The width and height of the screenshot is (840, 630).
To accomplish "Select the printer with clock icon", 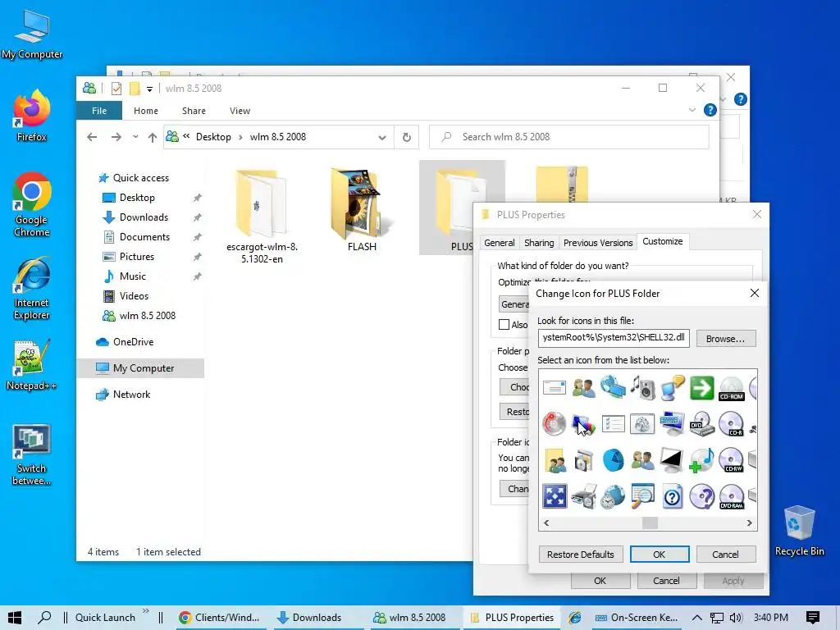I will [x=583, y=496].
